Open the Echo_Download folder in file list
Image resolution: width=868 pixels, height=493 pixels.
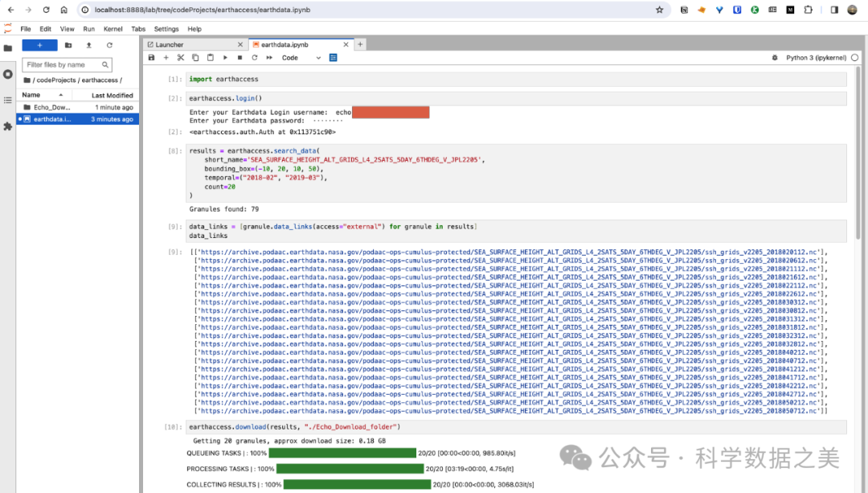(51, 107)
